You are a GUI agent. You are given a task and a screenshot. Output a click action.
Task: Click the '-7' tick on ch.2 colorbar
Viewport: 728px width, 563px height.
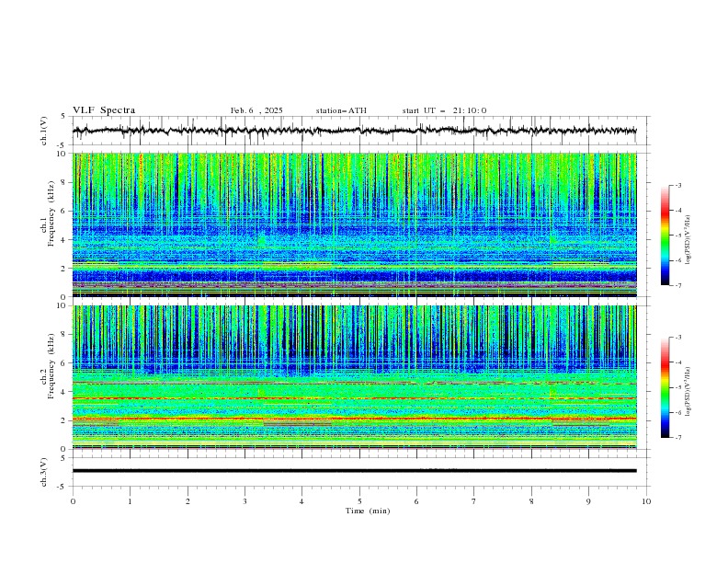click(678, 438)
